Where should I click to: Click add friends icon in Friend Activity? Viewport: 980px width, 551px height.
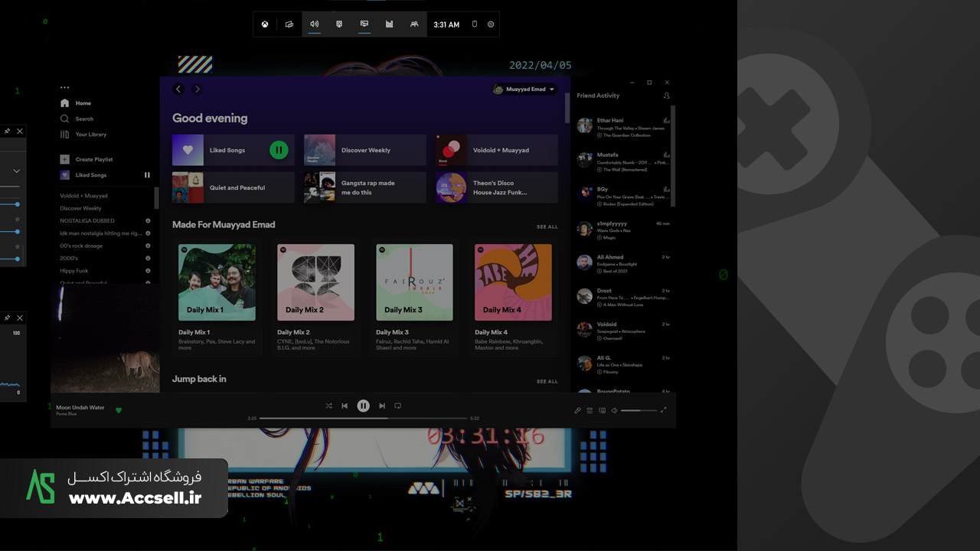pyautogui.click(x=666, y=96)
